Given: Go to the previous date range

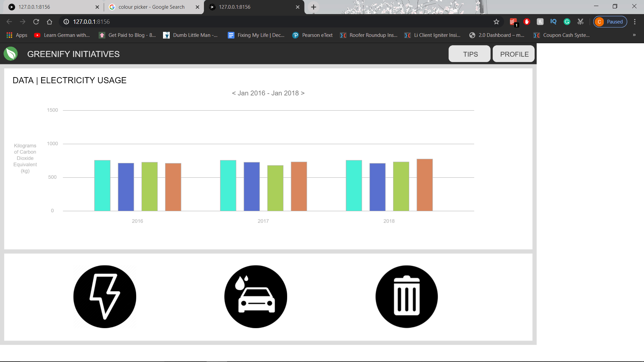Looking at the screenshot, I should [234, 93].
